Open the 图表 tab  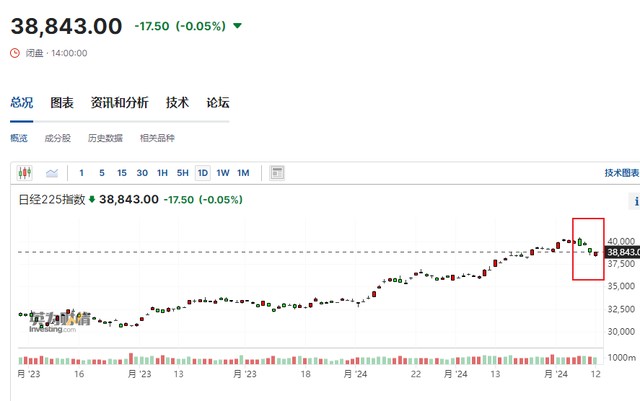62,102
